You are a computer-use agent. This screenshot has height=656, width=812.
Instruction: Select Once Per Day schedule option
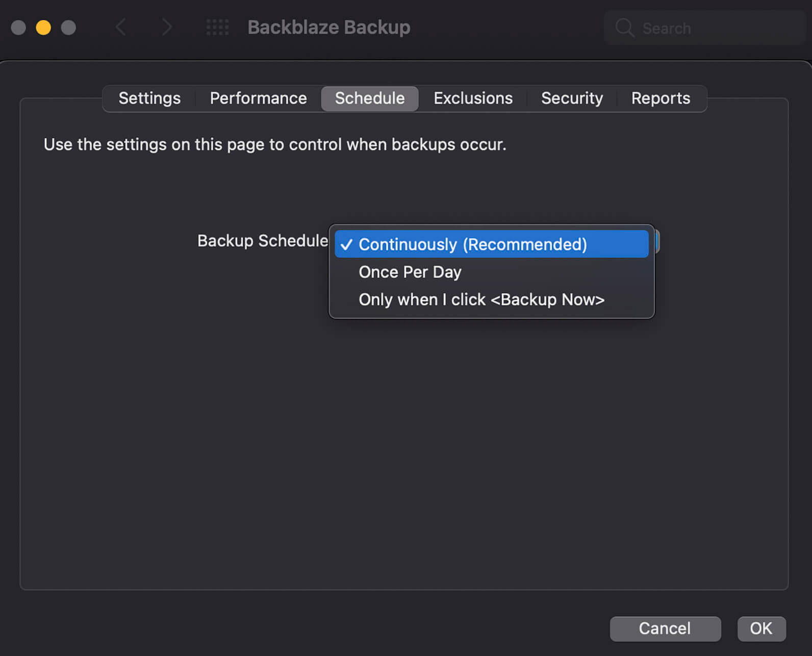pos(410,272)
